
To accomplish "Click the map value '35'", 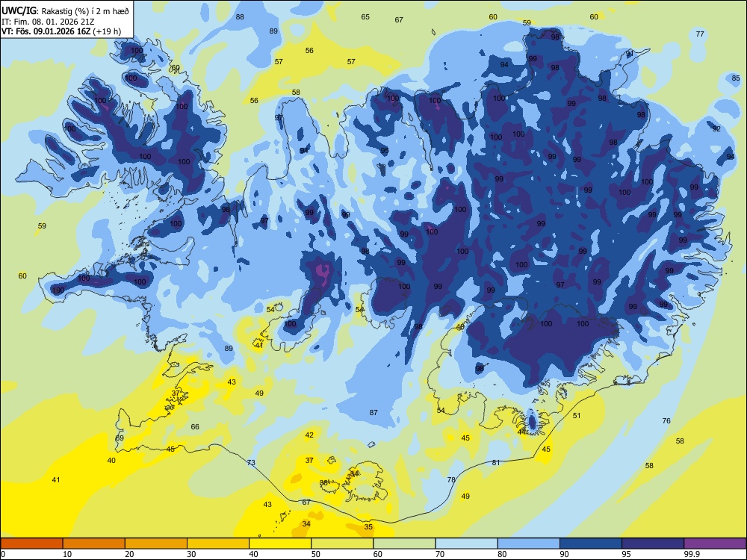I will (368, 526).
